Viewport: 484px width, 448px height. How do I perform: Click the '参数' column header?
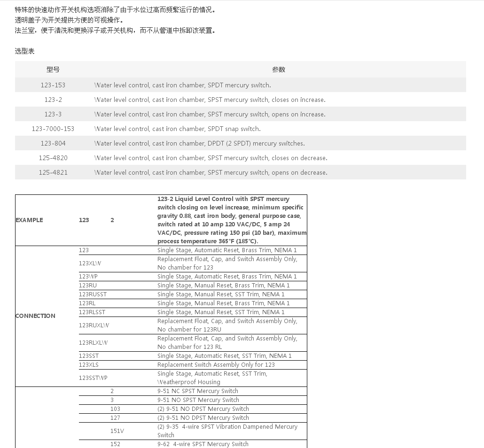pos(279,70)
